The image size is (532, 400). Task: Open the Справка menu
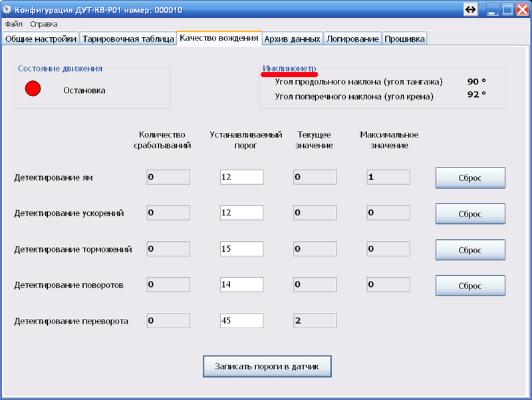pos(44,24)
